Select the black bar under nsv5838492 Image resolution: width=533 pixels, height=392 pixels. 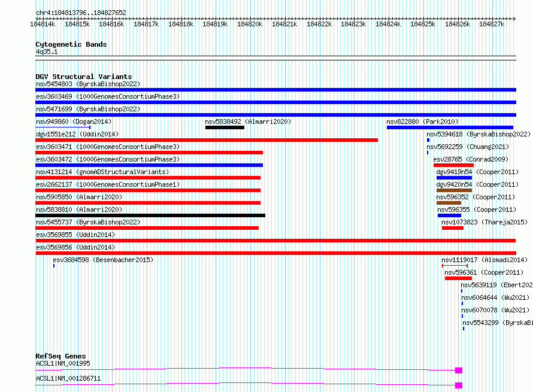click(x=225, y=127)
